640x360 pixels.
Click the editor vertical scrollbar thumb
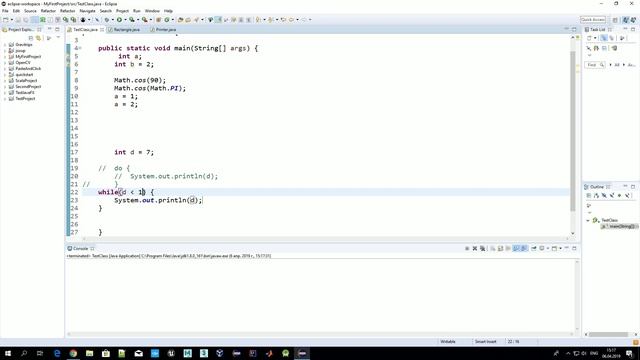click(x=573, y=131)
